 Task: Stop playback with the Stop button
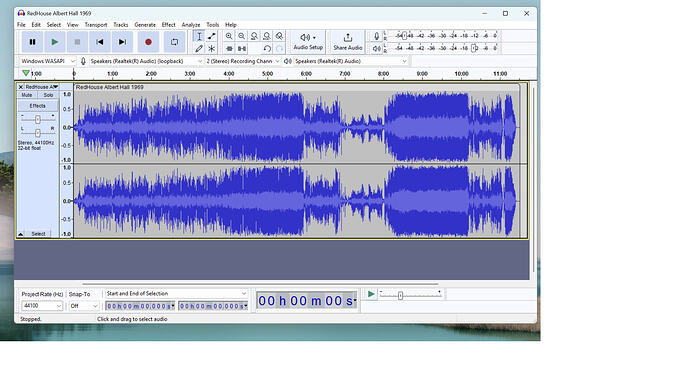tap(77, 42)
